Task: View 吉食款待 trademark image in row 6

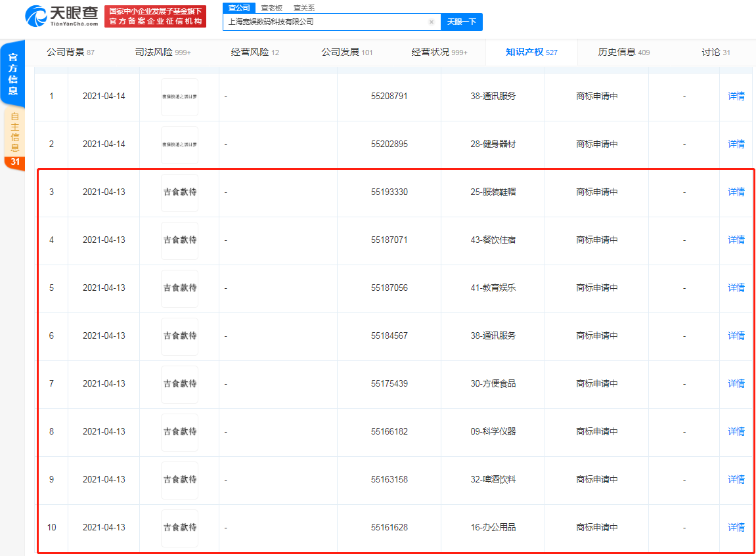Action: pyautogui.click(x=179, y=336)
